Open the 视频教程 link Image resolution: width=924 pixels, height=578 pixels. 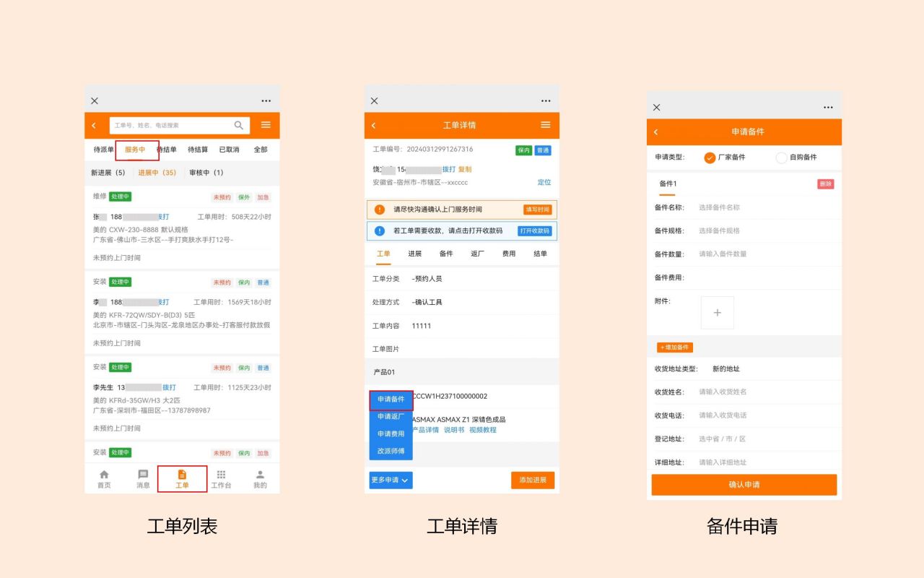tap(483, 430)
